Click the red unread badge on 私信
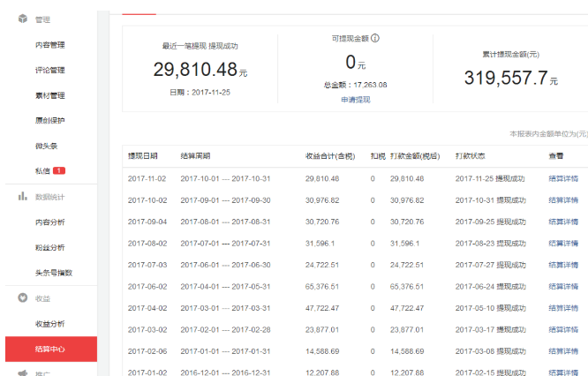 (x=59, y=170)
